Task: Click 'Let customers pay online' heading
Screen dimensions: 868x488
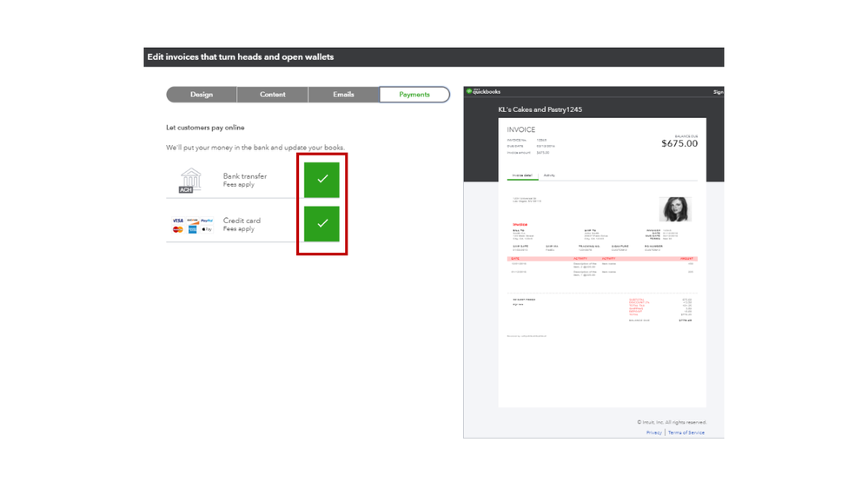Action: 205,128
